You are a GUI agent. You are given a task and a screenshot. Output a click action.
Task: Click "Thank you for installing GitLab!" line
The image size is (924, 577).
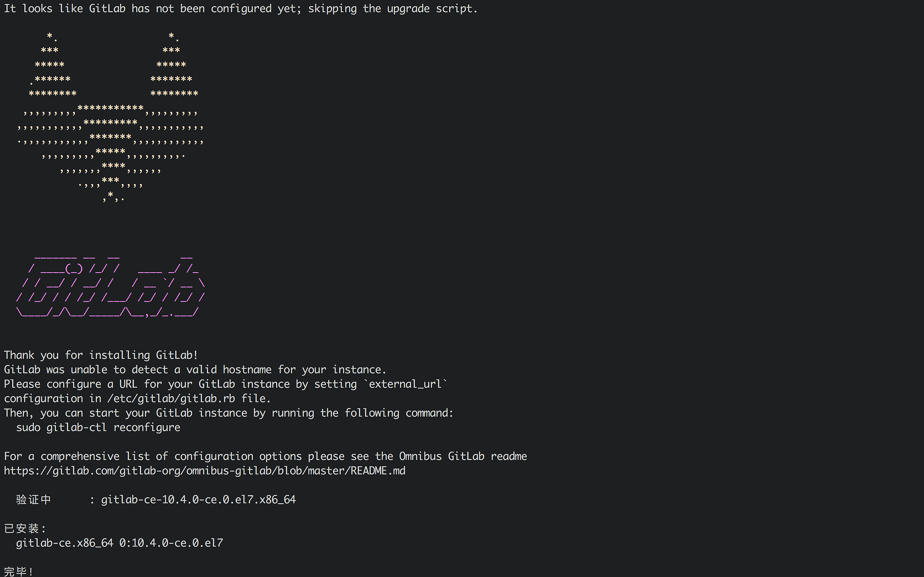pyautogui.click(x=101, y=355)
